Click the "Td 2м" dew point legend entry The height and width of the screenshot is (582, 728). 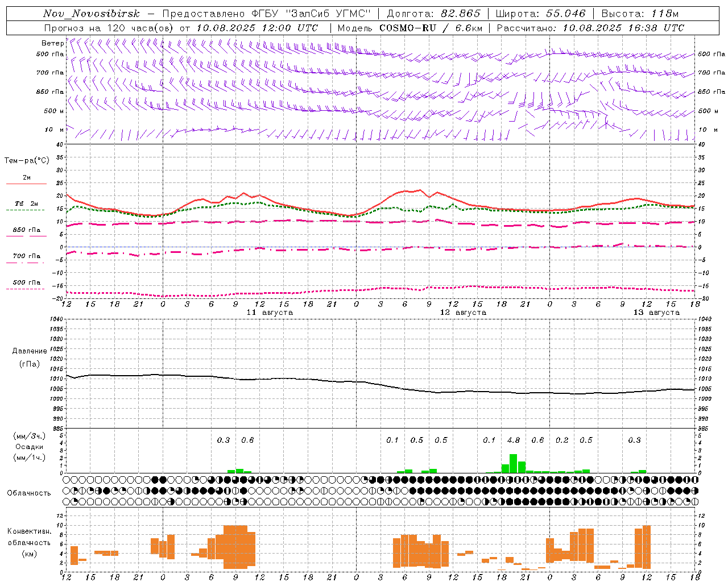pos(27,203)
